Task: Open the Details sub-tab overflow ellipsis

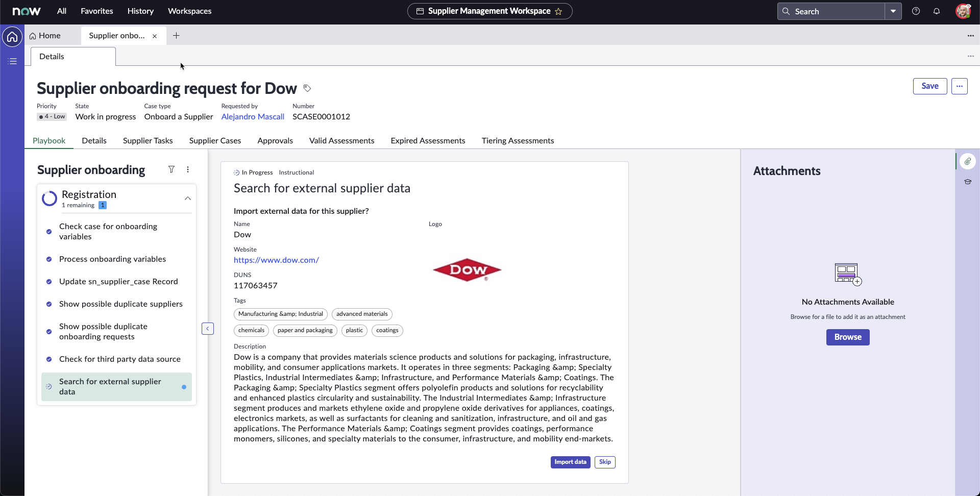Action: click(970, 56)
